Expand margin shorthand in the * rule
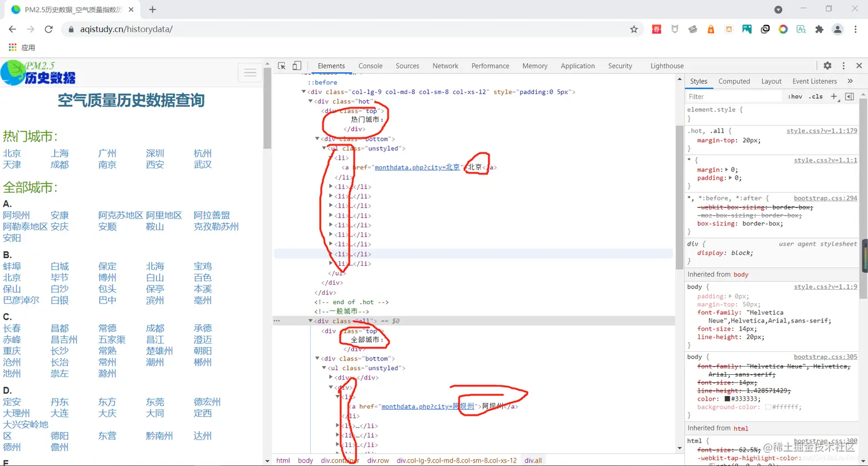Screen dimensions: 868x466 (728, 170)
